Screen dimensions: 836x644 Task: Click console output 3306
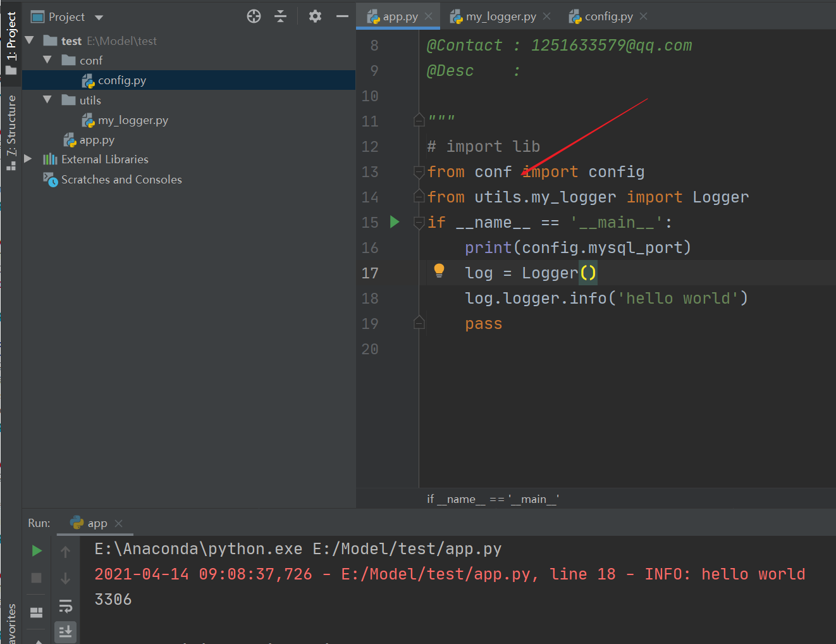point(113,599)
